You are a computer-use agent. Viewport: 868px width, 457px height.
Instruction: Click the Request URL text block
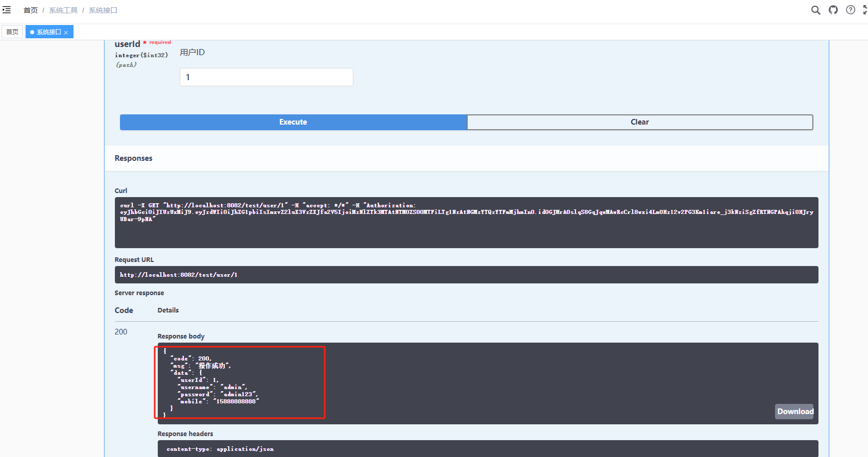click(x=466, y=275)
